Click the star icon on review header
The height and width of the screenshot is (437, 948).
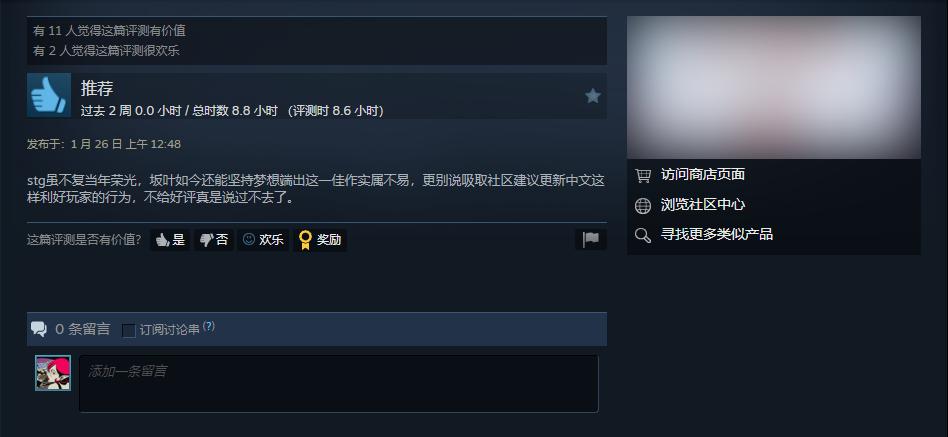(592, 95)
